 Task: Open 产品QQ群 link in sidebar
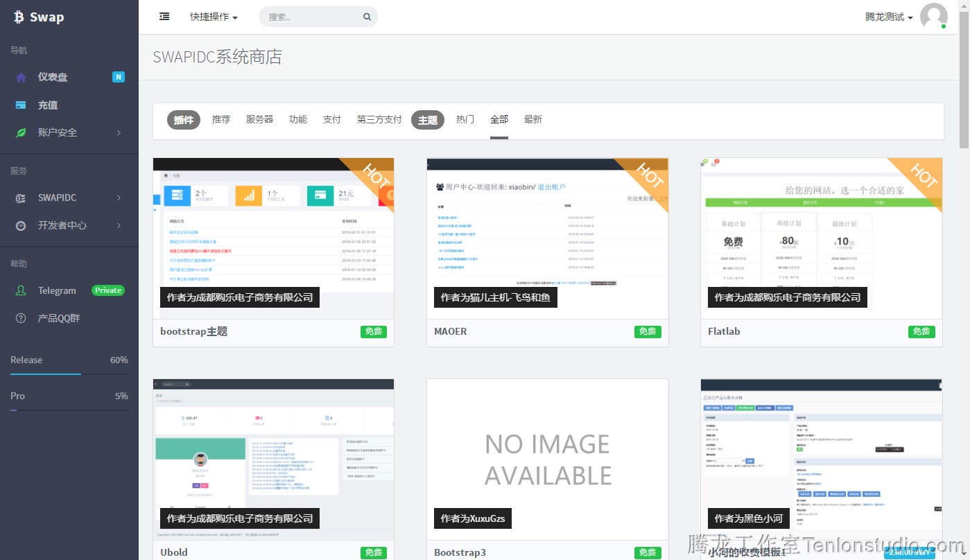69,319
